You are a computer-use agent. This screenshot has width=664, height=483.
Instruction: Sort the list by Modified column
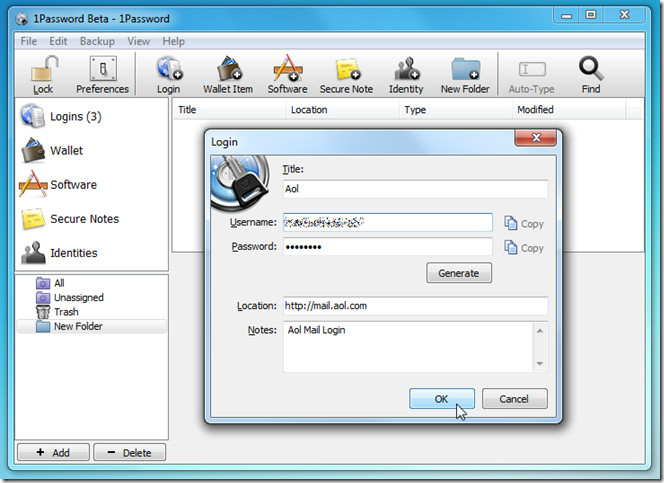pyautogui.click(x=569, y=110)
